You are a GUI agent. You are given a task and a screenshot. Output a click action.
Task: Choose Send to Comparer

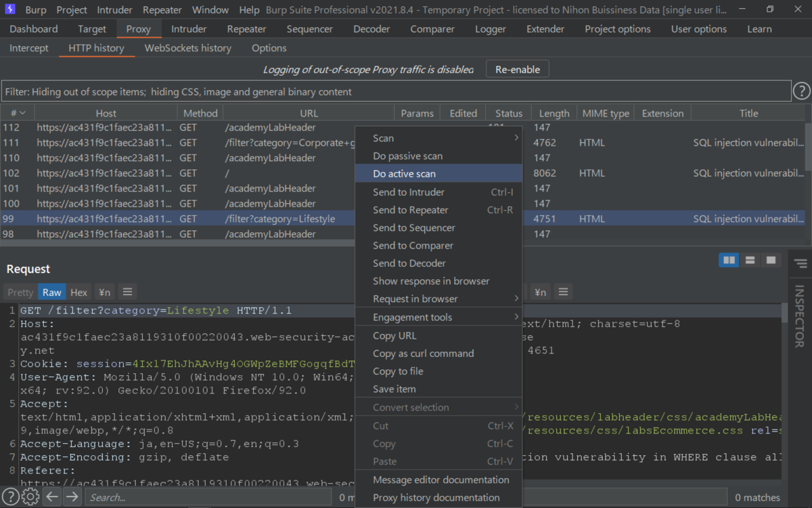pyautogui.click(x=438, y=245)
